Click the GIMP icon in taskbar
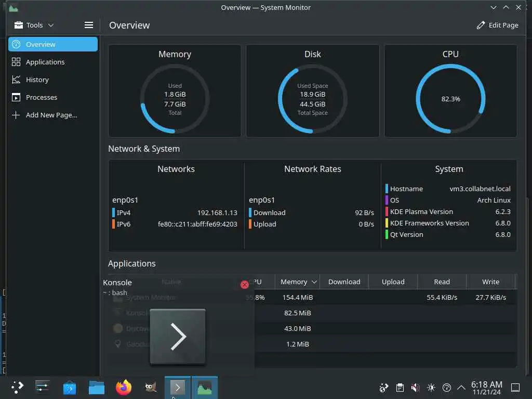Viewport: 532px width, 399px height. click(x=150, y=388)
